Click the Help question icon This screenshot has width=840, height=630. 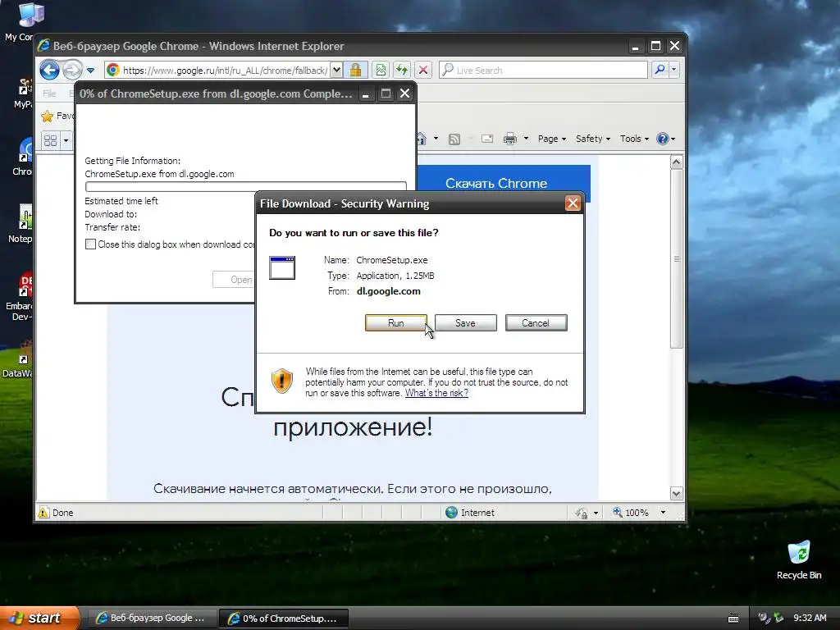coord(663,139)
